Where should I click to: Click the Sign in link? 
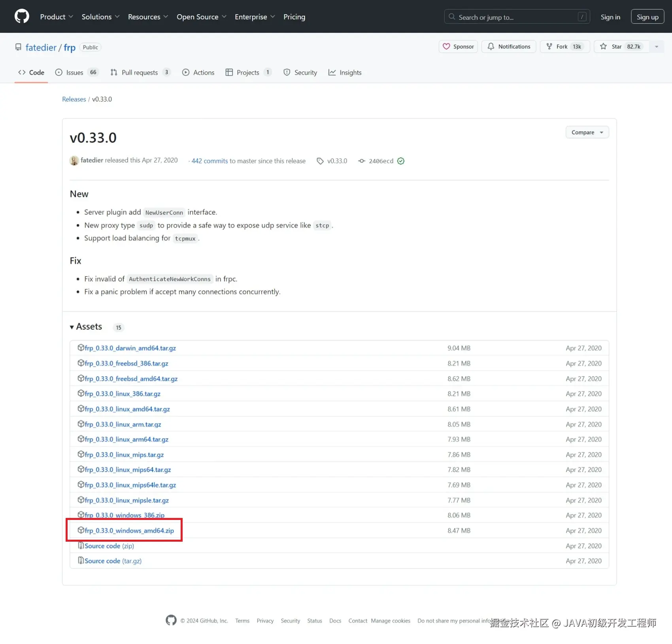(610, 17)
